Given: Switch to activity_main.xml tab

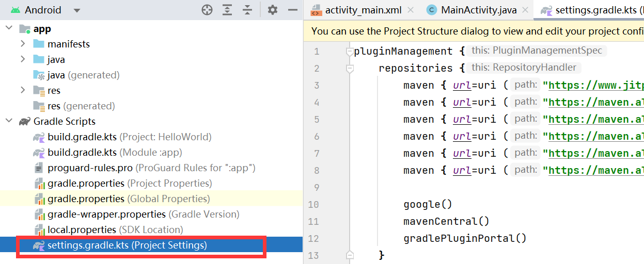Looking at the screenshot, I should tap(364, 10).
